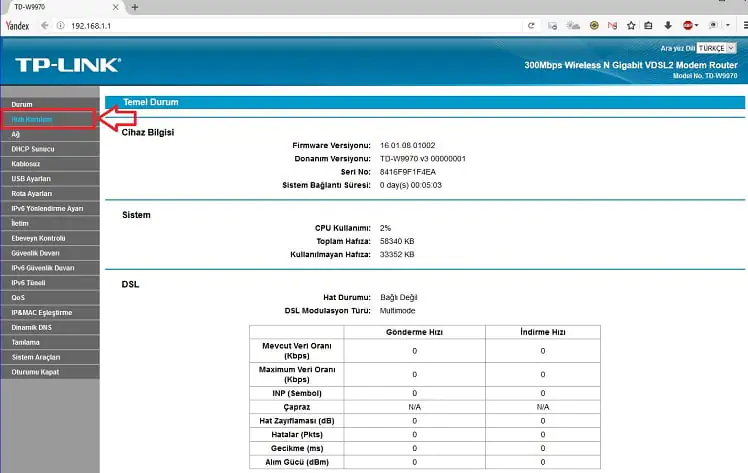
Task: Click the new tab plus button
Action: [136, 7]
